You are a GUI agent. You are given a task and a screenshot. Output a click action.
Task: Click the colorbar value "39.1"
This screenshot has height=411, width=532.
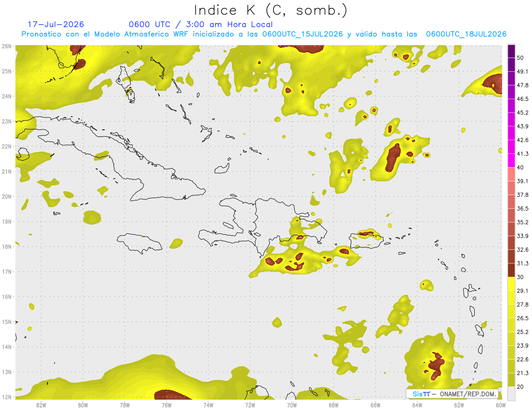[x=523, y=181]
